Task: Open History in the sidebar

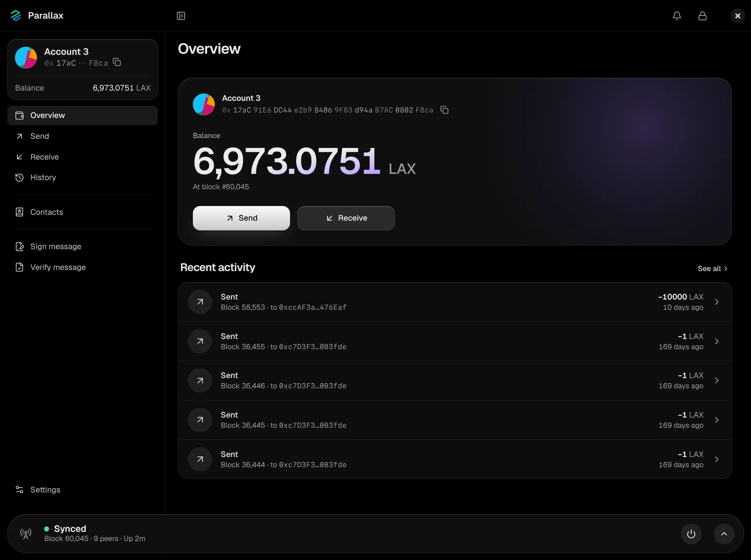Action: click(83, 178)
